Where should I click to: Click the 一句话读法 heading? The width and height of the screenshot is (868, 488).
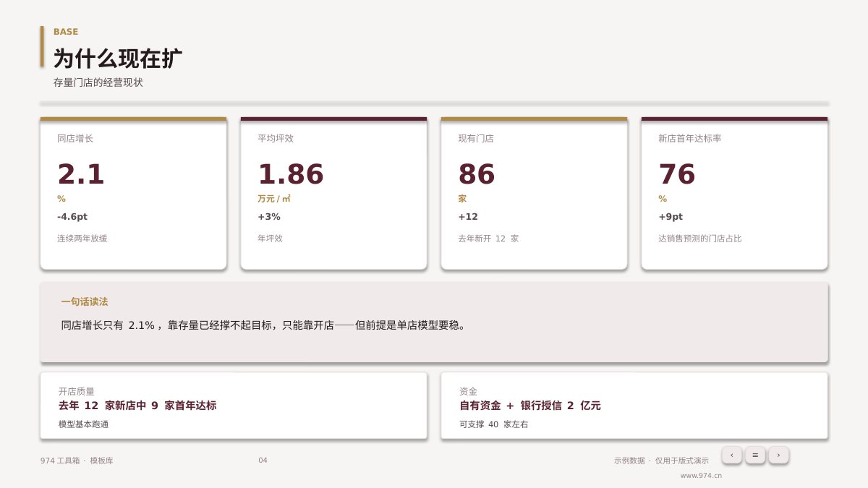pyautogui.click(x=85, y=301)
